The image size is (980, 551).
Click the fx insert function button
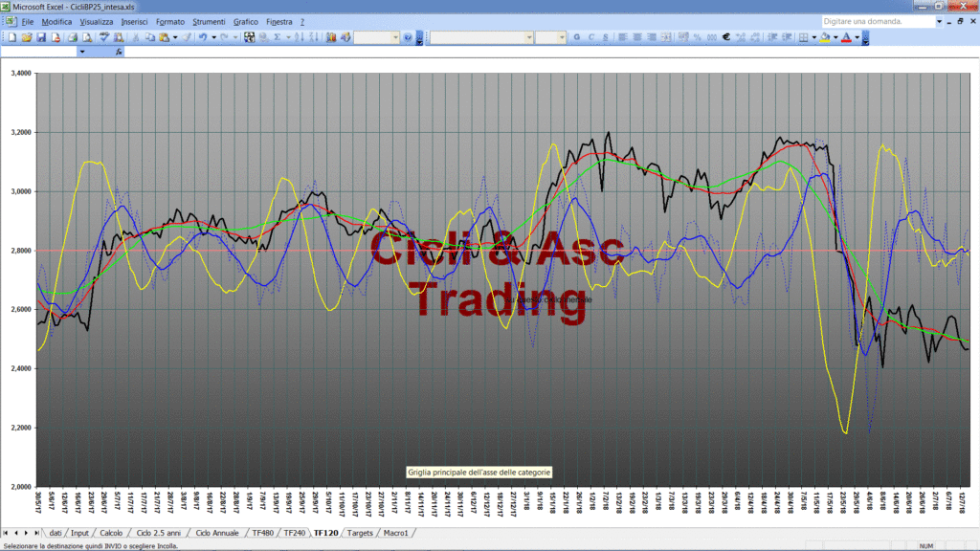119,52
